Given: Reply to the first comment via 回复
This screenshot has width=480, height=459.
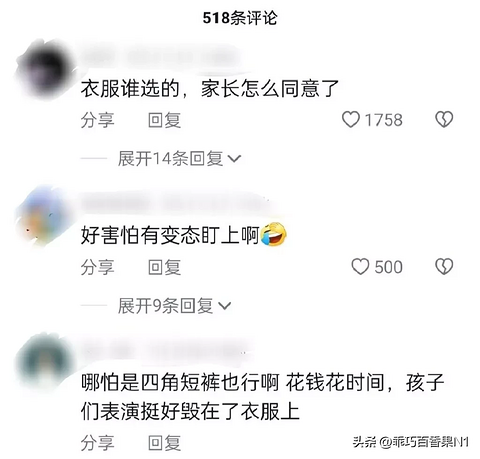Looking at the screenshot, I should (x=164, y=120).
